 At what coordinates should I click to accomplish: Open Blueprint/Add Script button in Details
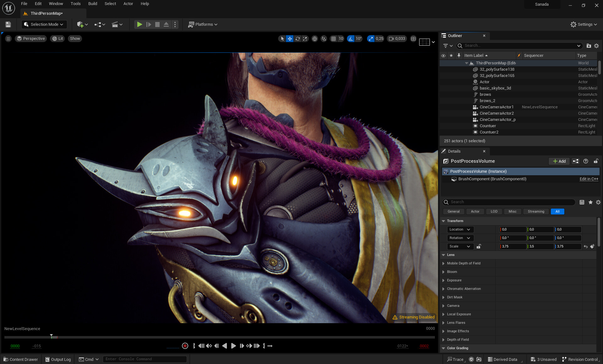(x=576, y=161)
